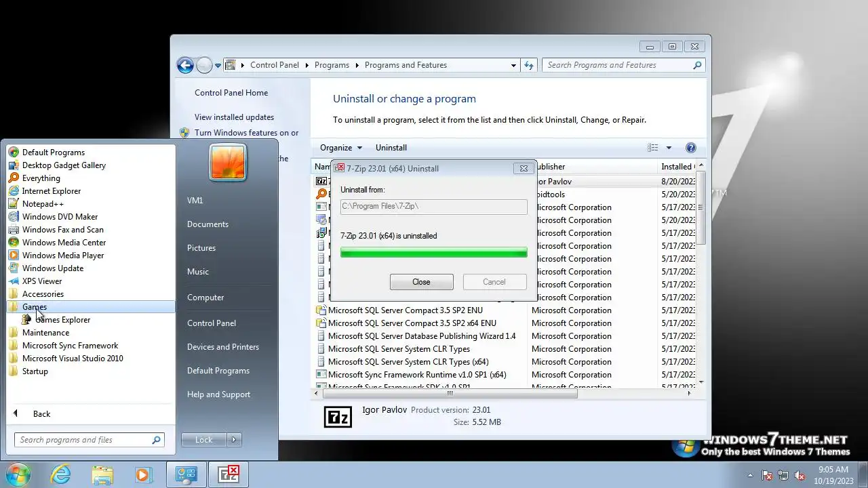Click the Close button in 7-Zip uninstall dialog

tap(421, 282)
